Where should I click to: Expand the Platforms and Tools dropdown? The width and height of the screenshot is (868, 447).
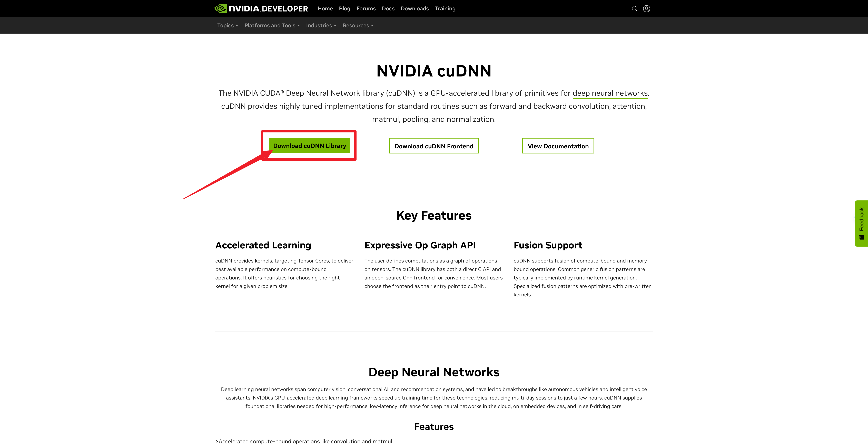click(x=272, y=26)
